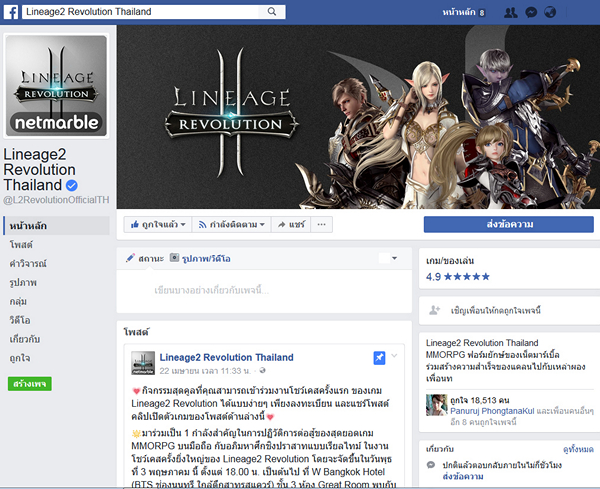
Task: Click the pinned post pin icon
Action: pos(379,358)
